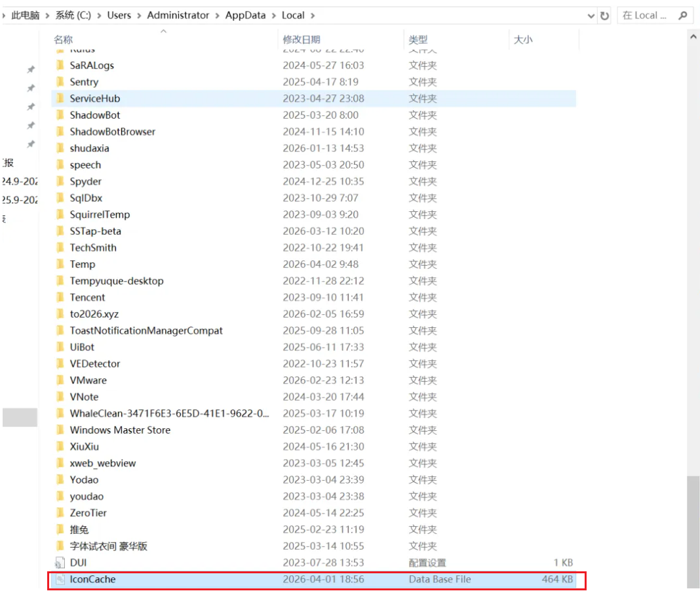Open the address bar history dropdown
Image resolution: width=700 pixels, height=591 pixels.
pos(591,16)
